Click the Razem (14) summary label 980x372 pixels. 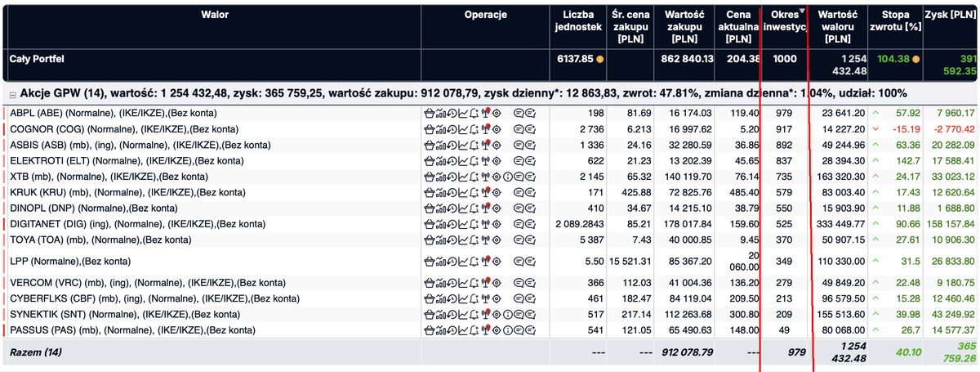[36, 352]
